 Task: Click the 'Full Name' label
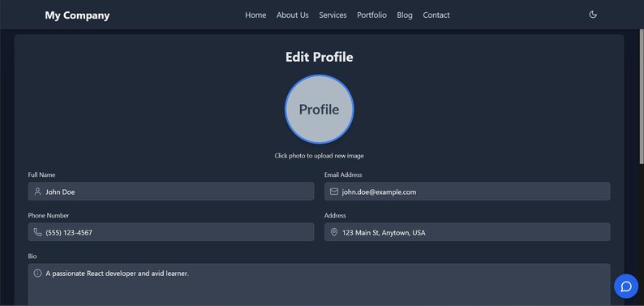pyautogui.click(x=41, y=175)
